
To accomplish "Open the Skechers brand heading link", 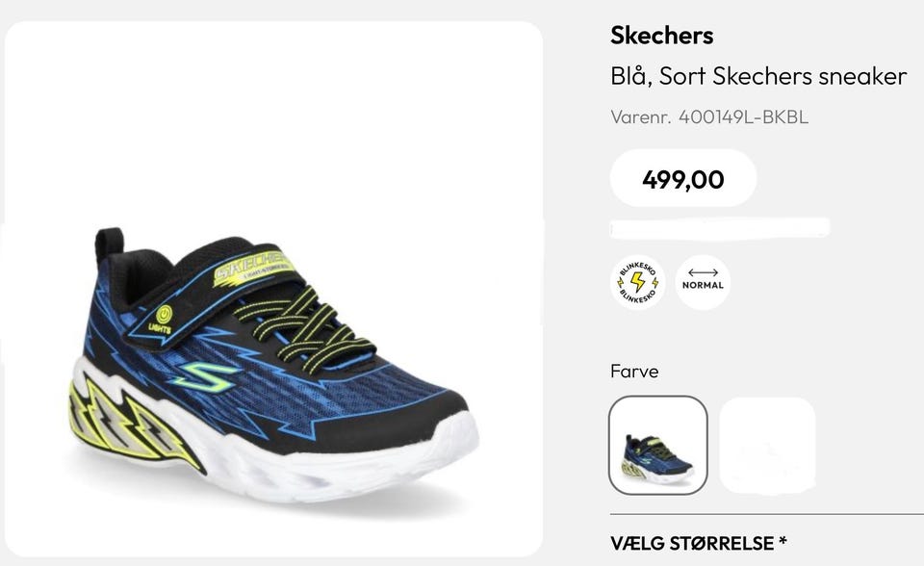I will (662, 36).
